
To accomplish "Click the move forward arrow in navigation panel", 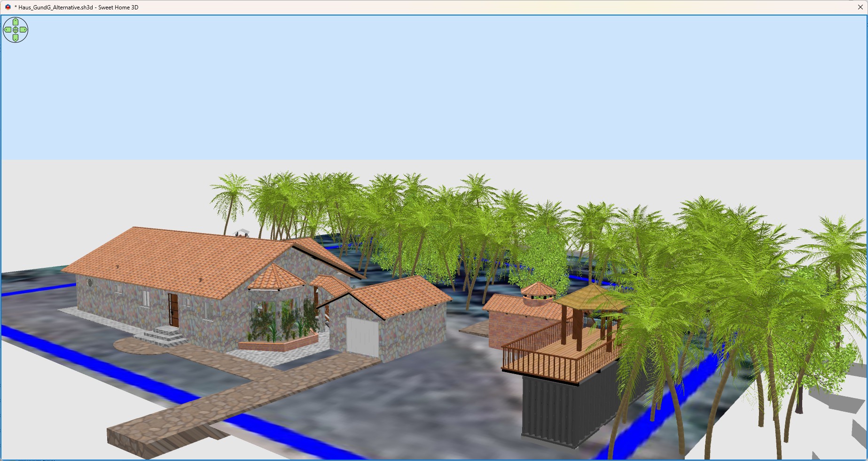I will point(16,22).
